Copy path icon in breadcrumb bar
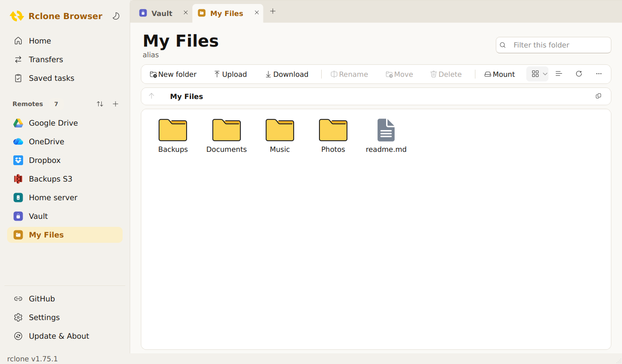The width and height of the screenshot is (622, 364). 598,96
